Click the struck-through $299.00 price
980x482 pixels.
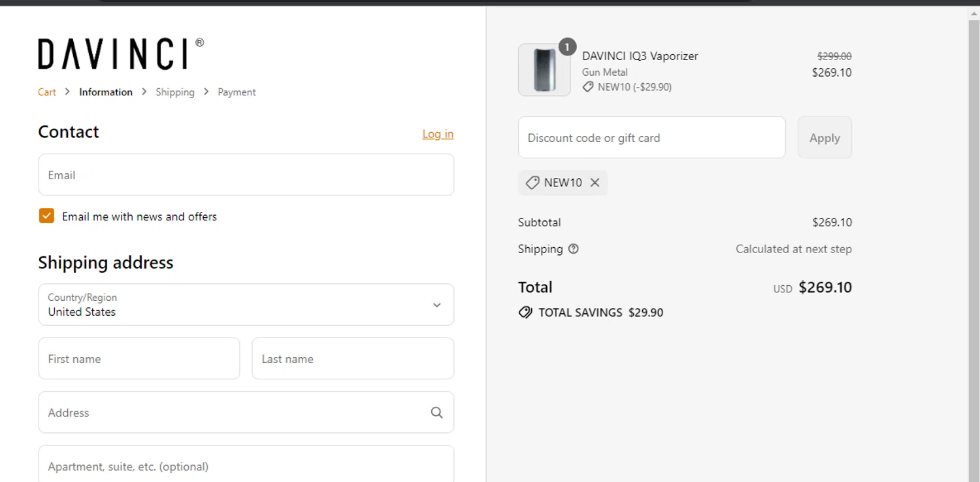coord(834,57)
